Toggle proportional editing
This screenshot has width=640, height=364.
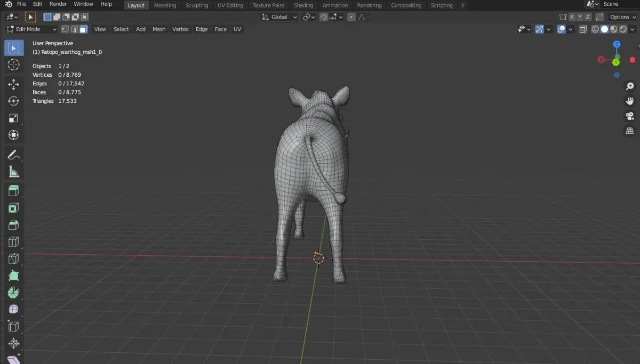(351, 17)
